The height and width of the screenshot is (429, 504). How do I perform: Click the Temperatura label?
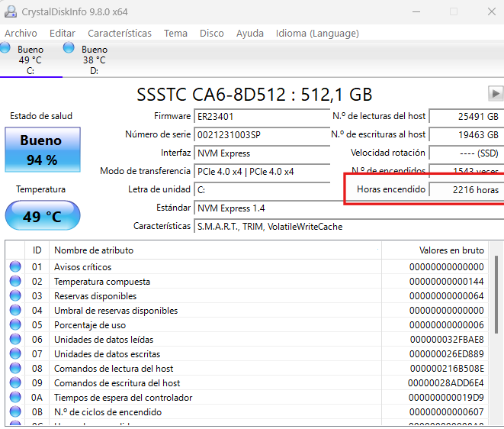tap(41, 189)
